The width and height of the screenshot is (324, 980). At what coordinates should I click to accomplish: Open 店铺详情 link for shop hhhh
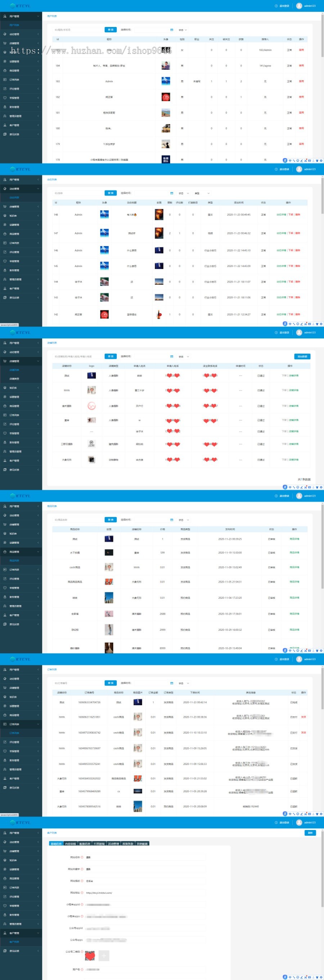coord(293,390)
